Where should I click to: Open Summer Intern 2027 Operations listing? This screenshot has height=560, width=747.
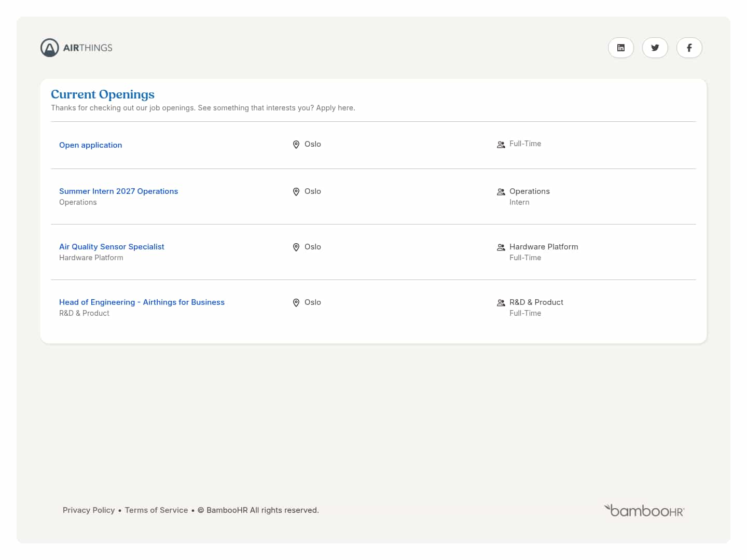click(118, 191)
